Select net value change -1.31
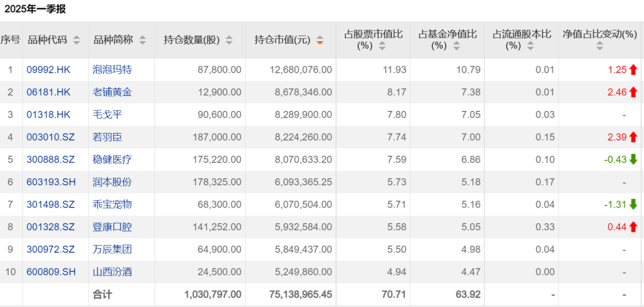The image size is (644, 307). (615, 204)
